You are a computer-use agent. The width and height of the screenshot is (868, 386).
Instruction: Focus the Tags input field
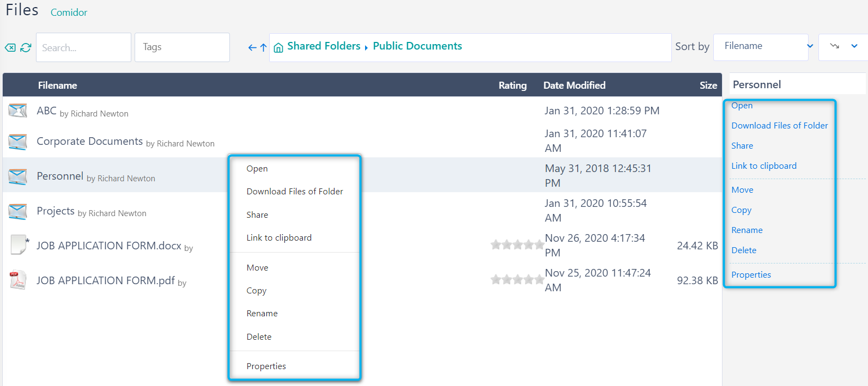pyautogui.click(x=182, y=47)
